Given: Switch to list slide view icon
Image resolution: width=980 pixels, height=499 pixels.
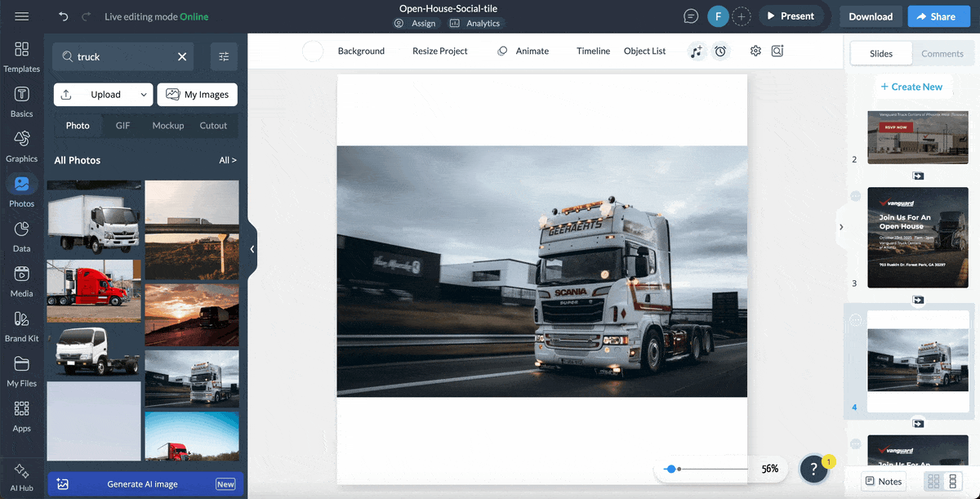Looking at the screenshot, I should point(952,481).
